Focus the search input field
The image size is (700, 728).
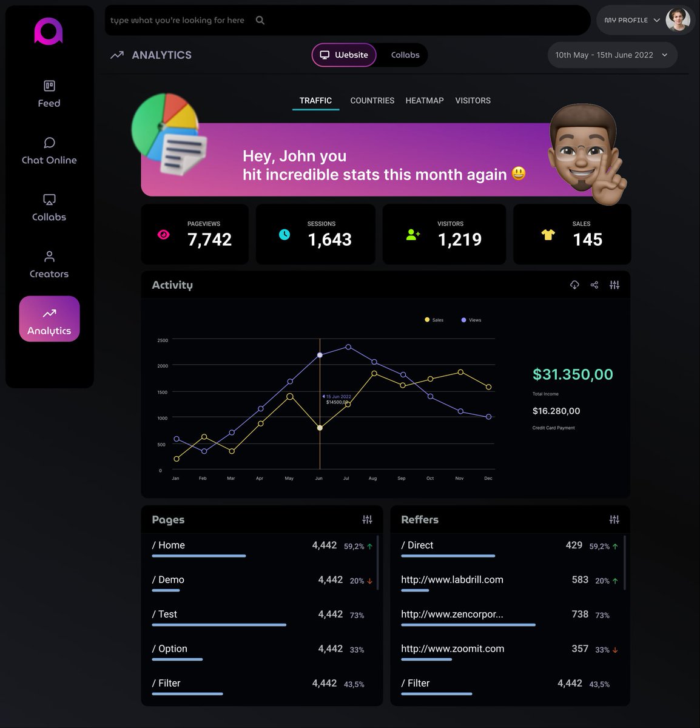(348, 20)
